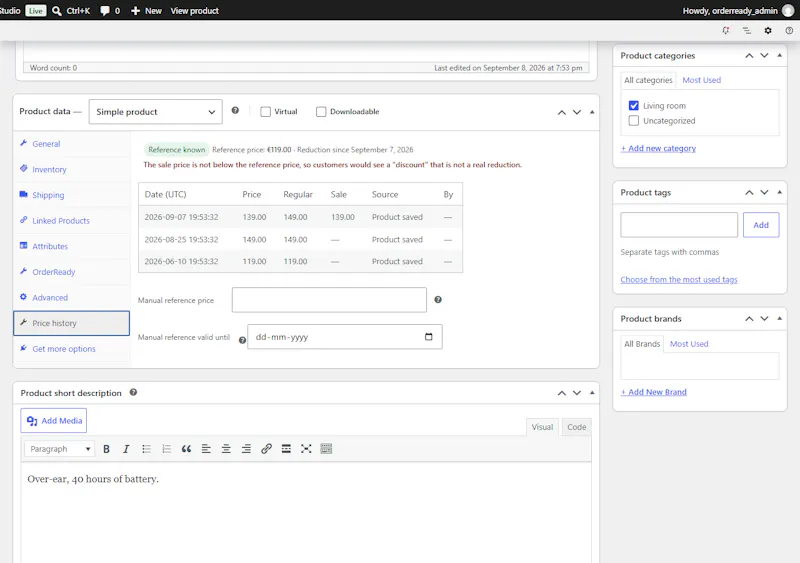Collapse the Product categories panel
This screenshot has width=800, height=563.
779,55
